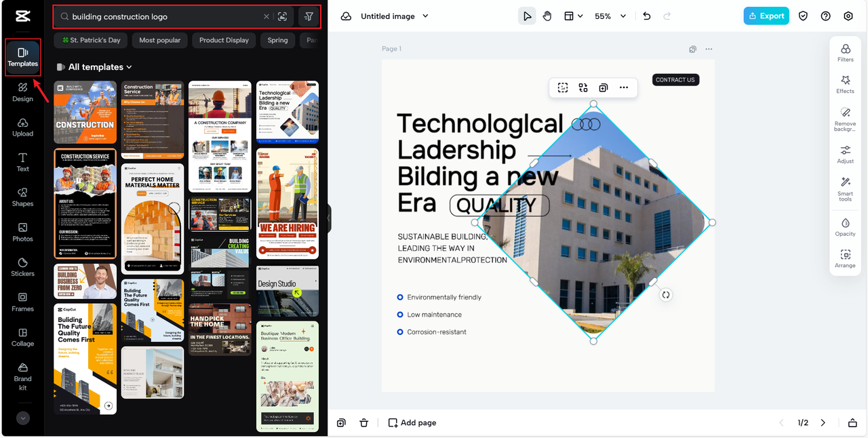Open the Filters panel
Screen dimensions: 868x438
pyautogui.click(x=845, y=53)
